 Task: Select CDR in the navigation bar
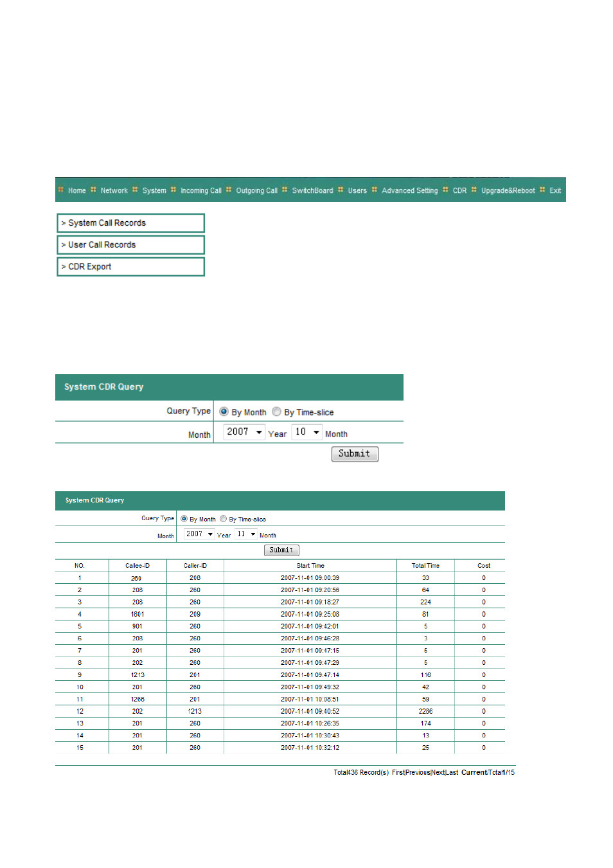tap(459, 190)
